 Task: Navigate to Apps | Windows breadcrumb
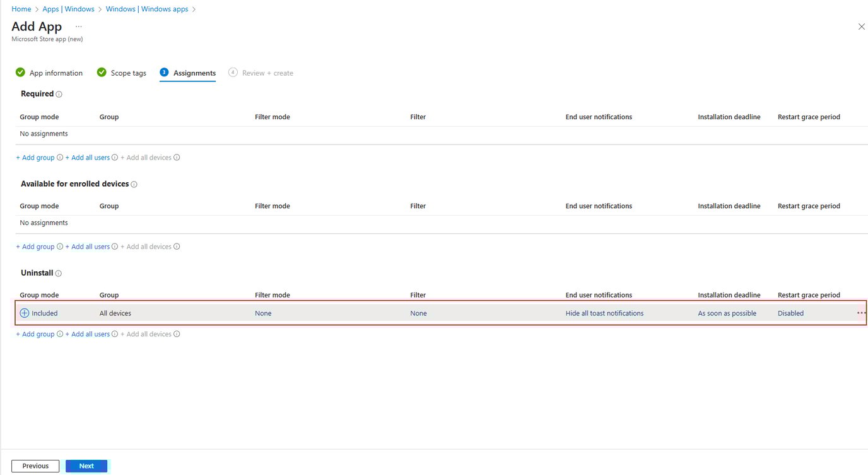click(68, 9)
